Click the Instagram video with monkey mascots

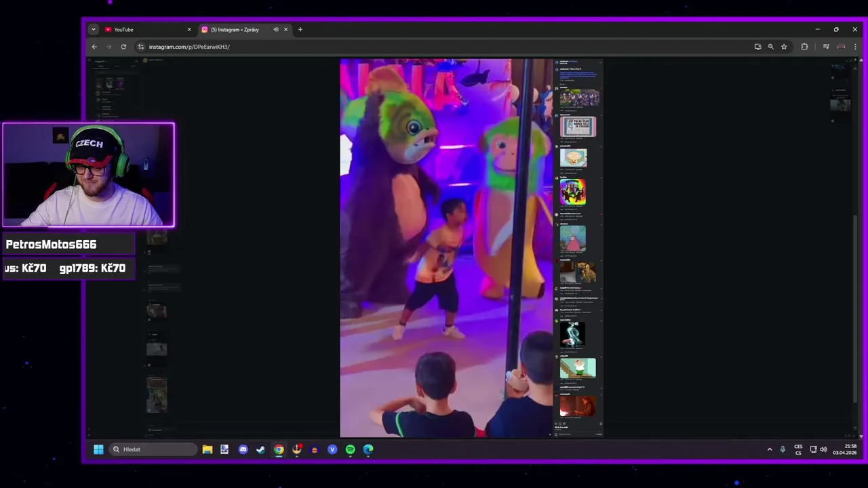446,248
